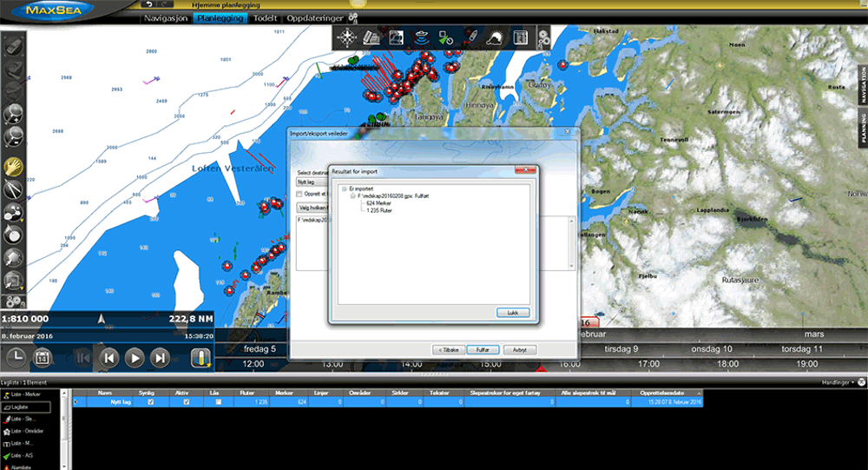This screenshot has height=470, width=868.
Task: Click the clock time icon
Action: coord(15,357)
